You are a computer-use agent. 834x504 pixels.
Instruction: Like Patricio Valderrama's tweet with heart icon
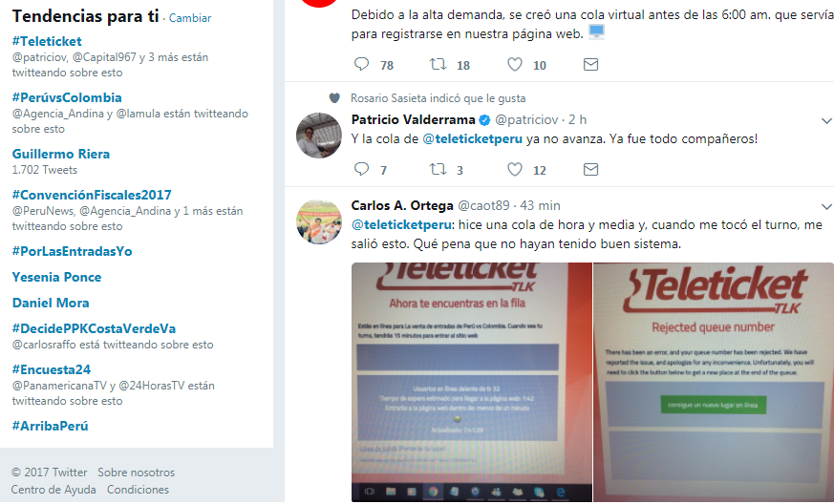click(514, 170)
